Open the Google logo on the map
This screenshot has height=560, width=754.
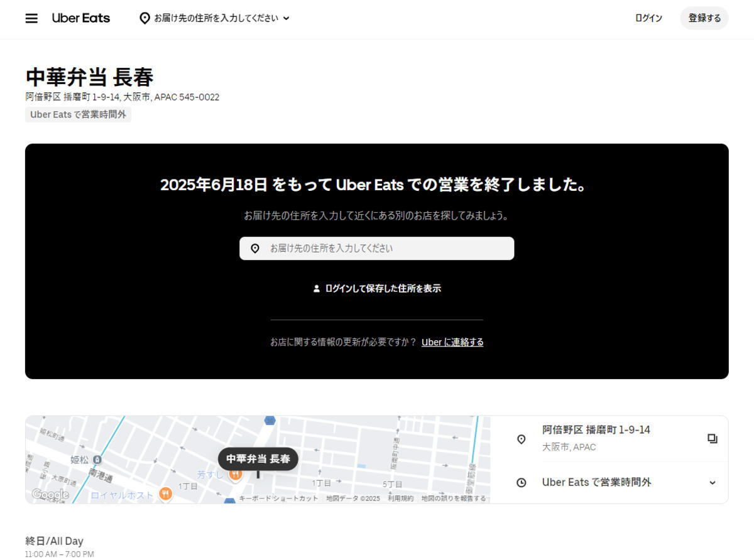click(x=50, y=495)
